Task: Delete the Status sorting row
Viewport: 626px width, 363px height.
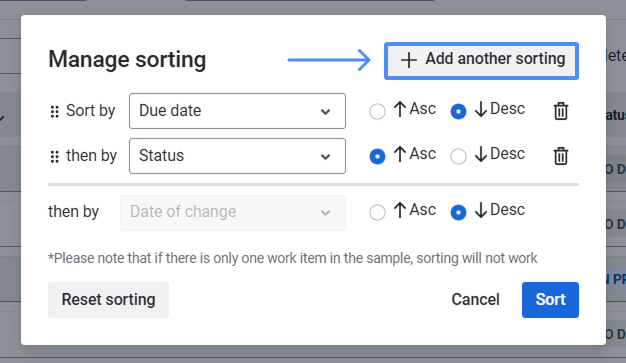Action: 561,156
